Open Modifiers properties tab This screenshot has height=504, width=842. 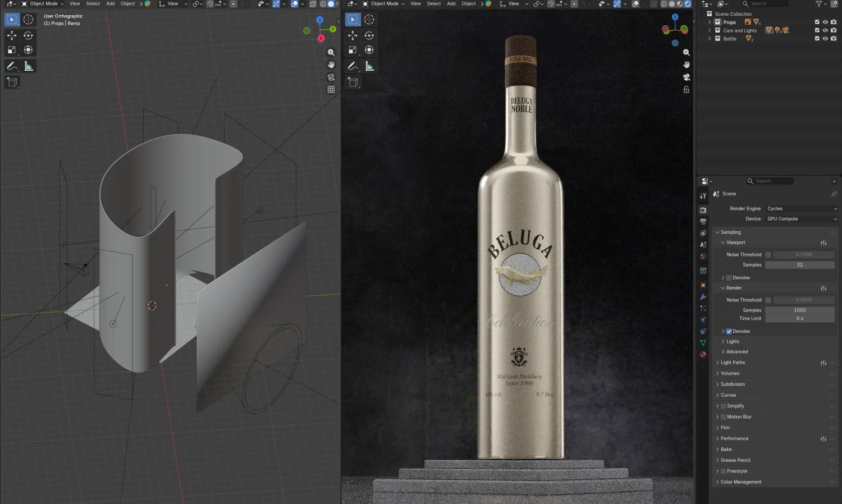(x=703, y=297)
